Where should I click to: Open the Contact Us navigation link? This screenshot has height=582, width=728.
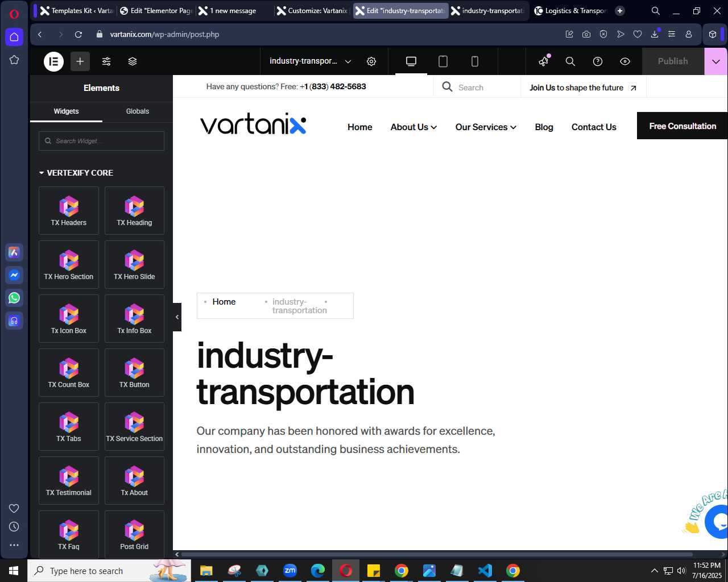[594, 127]
